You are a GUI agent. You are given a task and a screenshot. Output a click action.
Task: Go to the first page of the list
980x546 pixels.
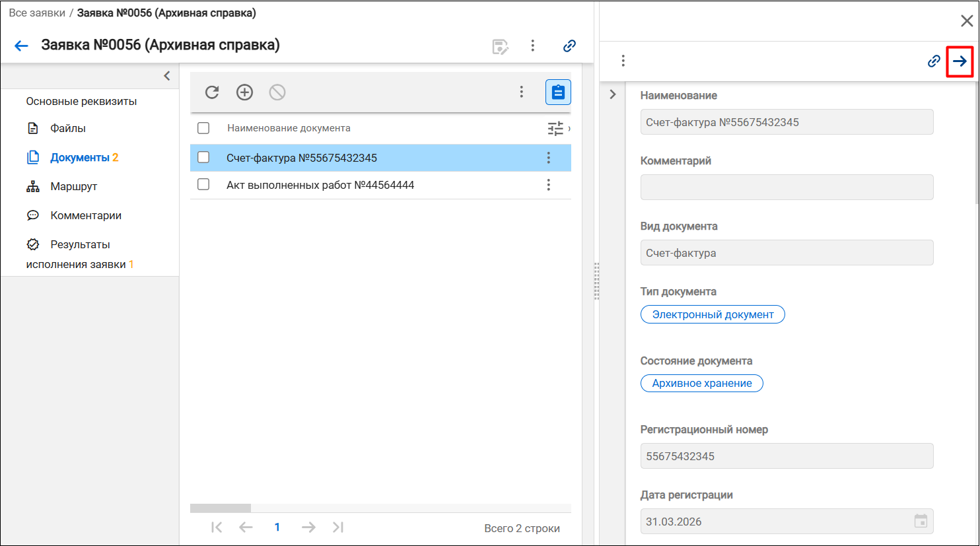point(217,527)
